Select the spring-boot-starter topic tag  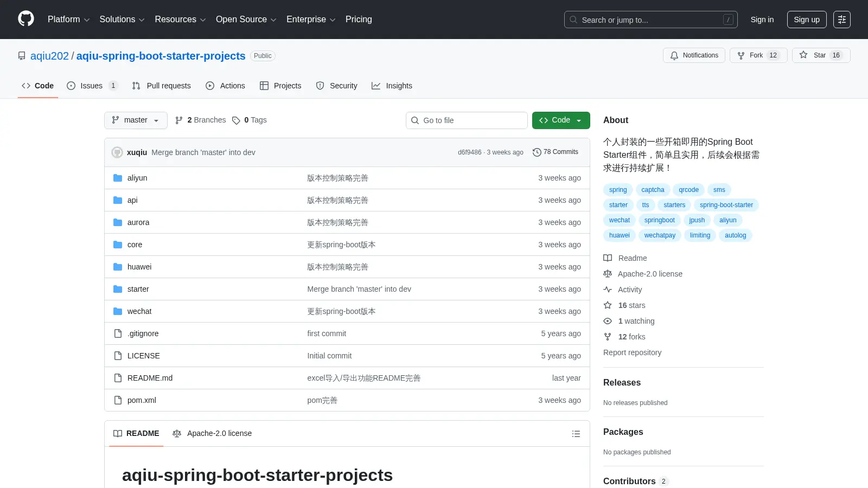tap(726, 205)
